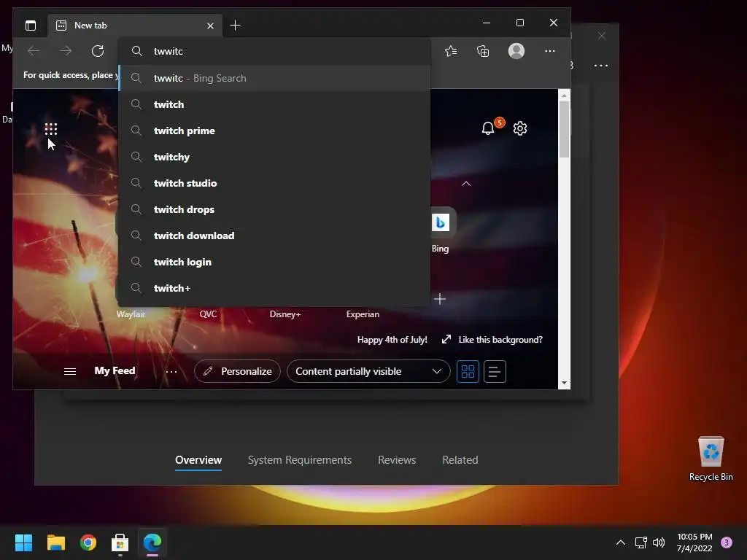Click the address bar with "twwitc"

point(275,51)
